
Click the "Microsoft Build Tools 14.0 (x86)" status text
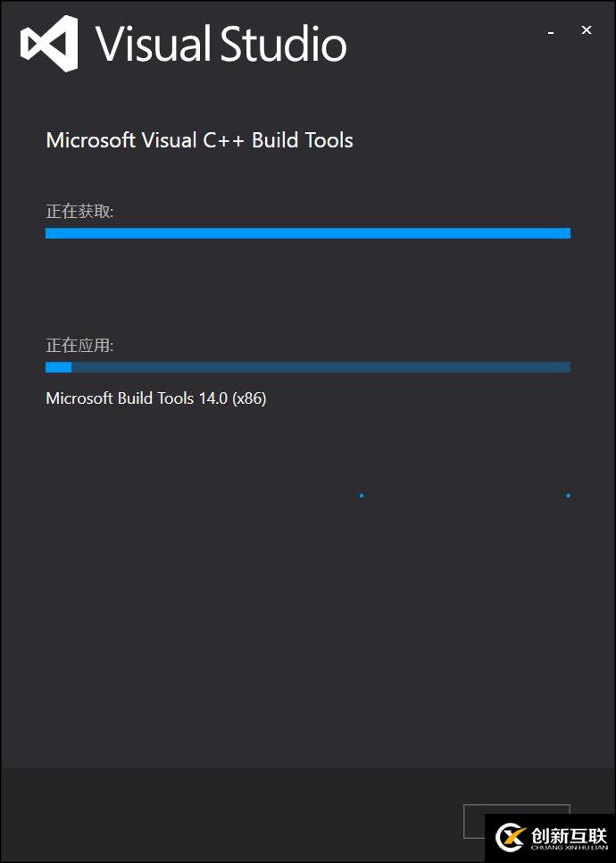click(x=156, y=398)
